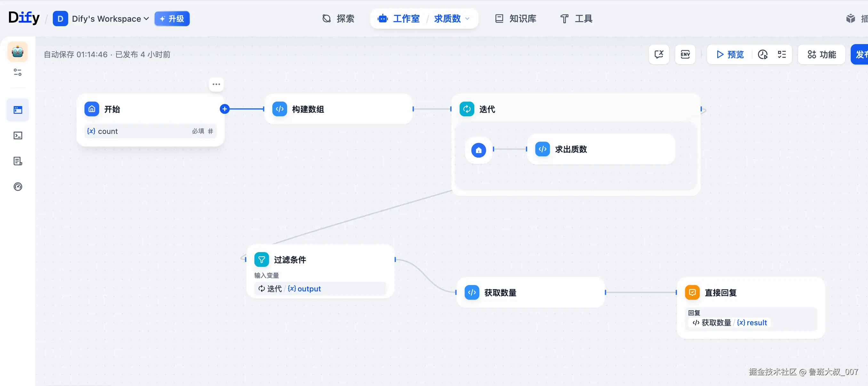Click the ENV environment variables button
The width and height of the screenshot is (868, 386).
coord(685,55)
